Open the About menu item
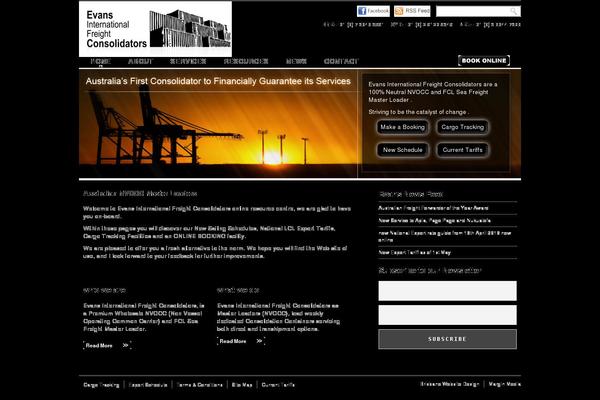 pos(140,61)
